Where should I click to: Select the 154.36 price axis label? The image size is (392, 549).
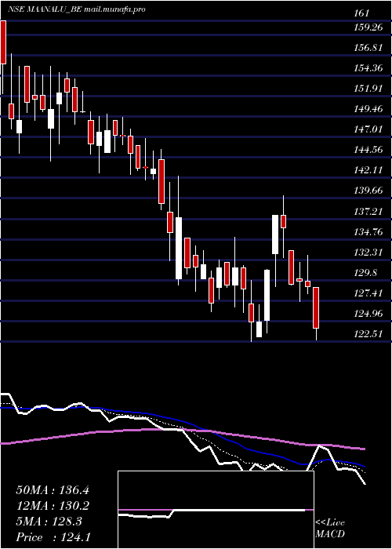[368, 68]
